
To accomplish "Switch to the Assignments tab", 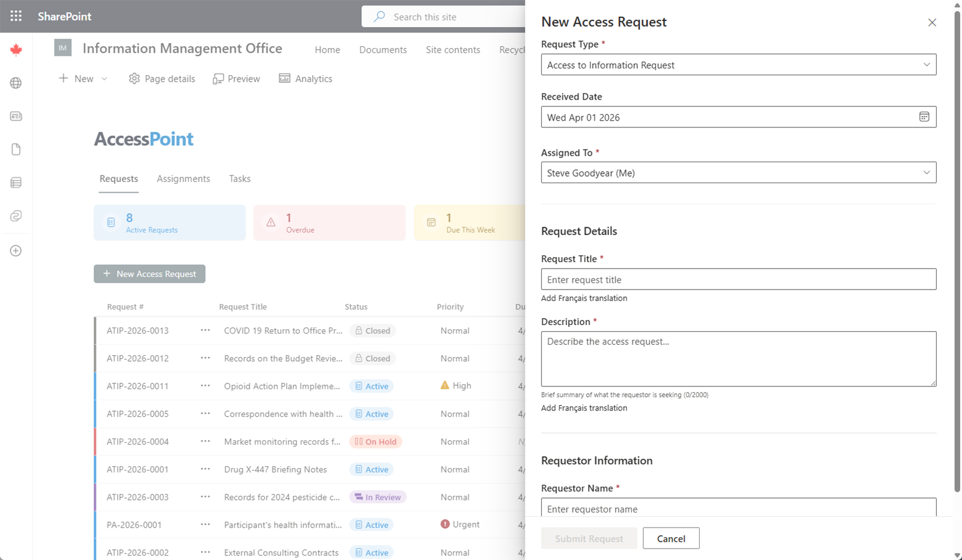I will click(183, 178).
